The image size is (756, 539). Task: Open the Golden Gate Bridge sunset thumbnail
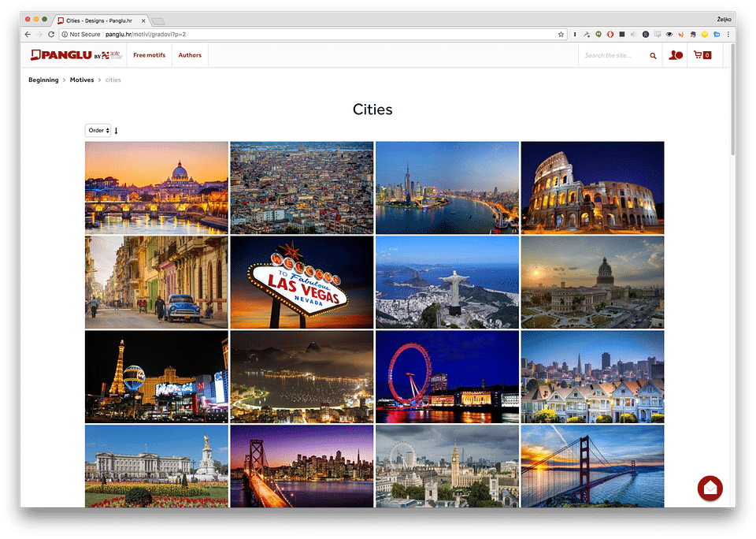tap(592, 467)
